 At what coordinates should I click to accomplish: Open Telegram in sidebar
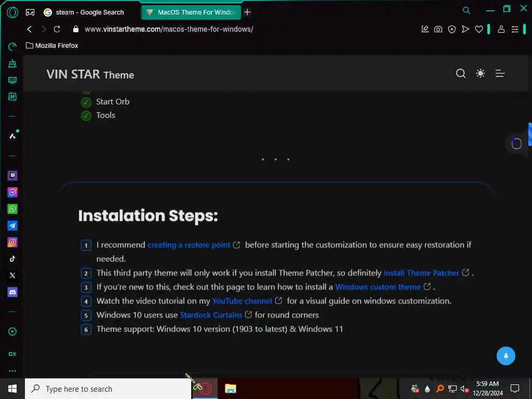12,225
